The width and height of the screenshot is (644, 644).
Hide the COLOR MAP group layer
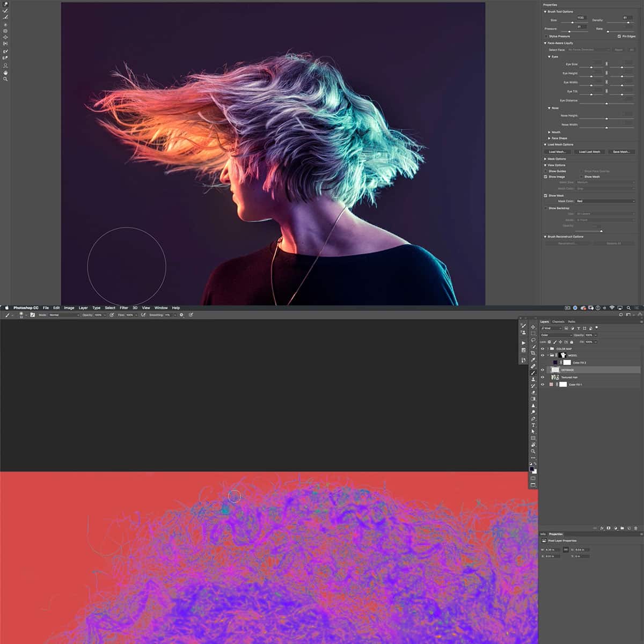(x=543, y=349)
